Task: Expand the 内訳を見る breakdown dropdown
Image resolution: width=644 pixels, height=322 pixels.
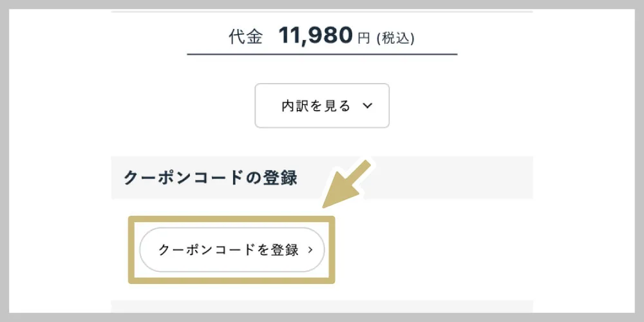Action: pyautogui.click(x=322, y=106)
